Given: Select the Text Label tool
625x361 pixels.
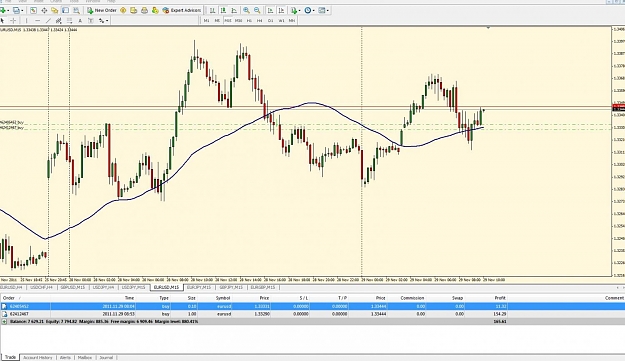Looking at the screenshot, I should pos(90,20).
